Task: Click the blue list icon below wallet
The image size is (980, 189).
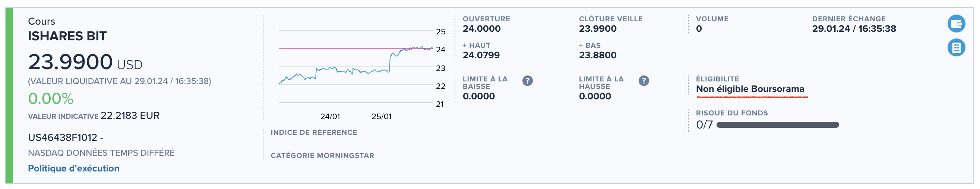Action: click(x=956, y=48)
